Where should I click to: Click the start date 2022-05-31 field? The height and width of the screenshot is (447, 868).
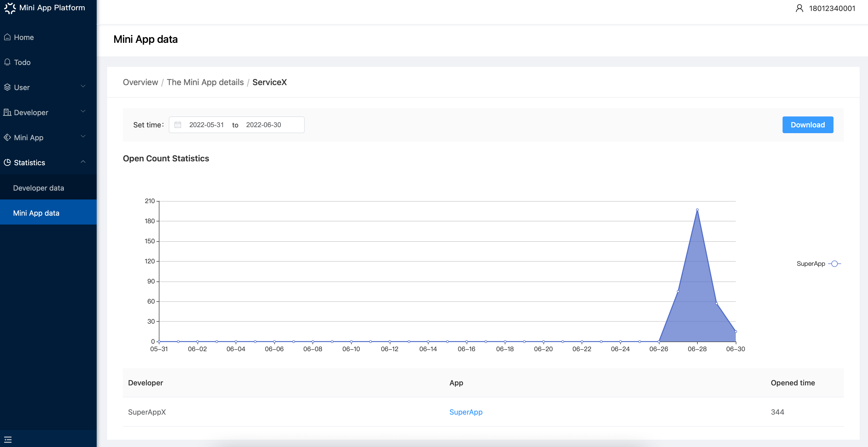point(206,125)
